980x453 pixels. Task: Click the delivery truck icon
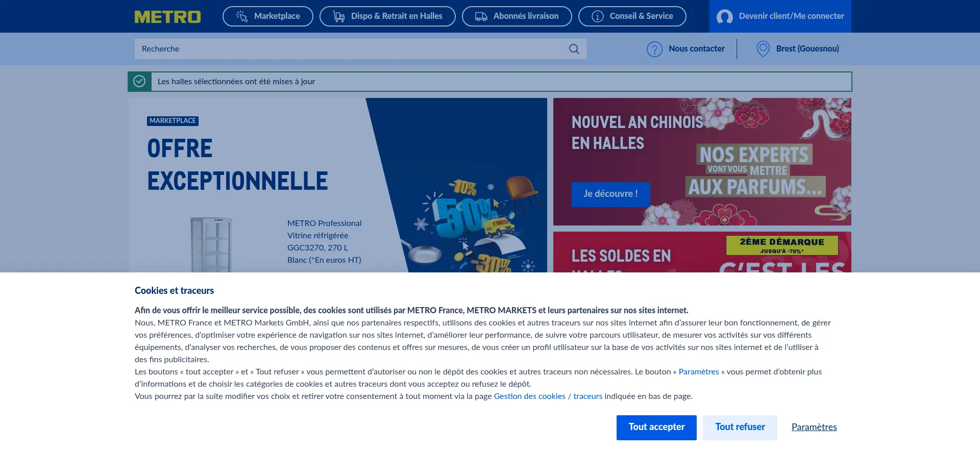481,16
